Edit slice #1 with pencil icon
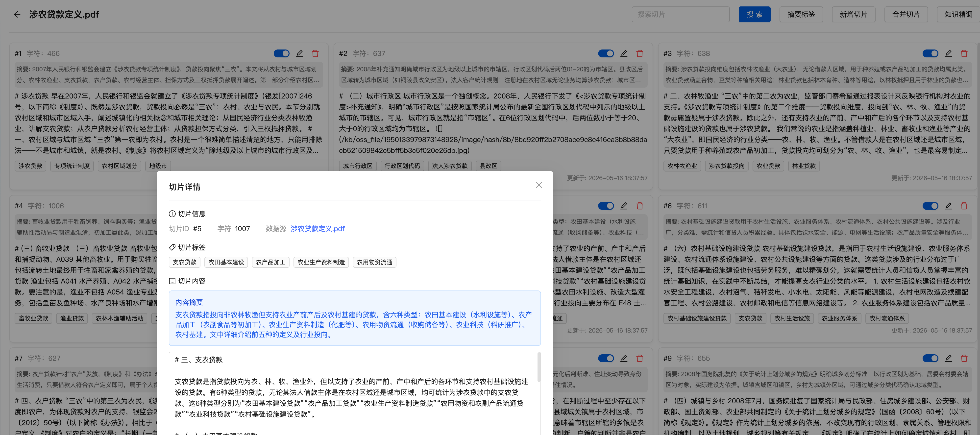This screenshot has height=435, width=980. pyautogui.click(x=299, y=54)
